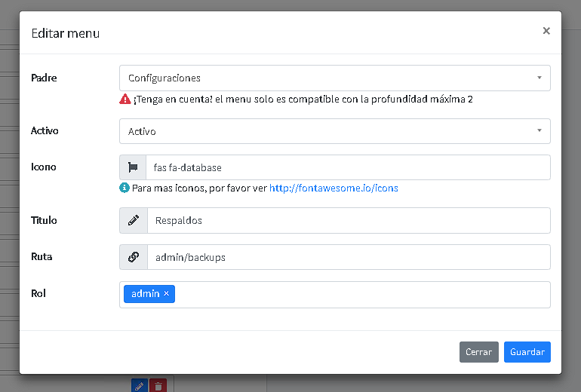
Task: Click the Titulo input containing Respaldos
Action: click(x=347, y=221)
